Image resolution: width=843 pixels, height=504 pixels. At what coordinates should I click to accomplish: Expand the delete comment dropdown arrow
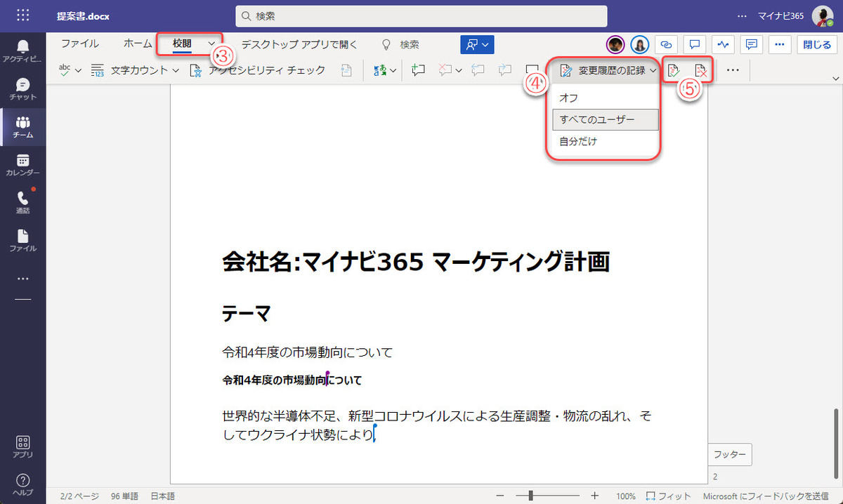[459, 70]
